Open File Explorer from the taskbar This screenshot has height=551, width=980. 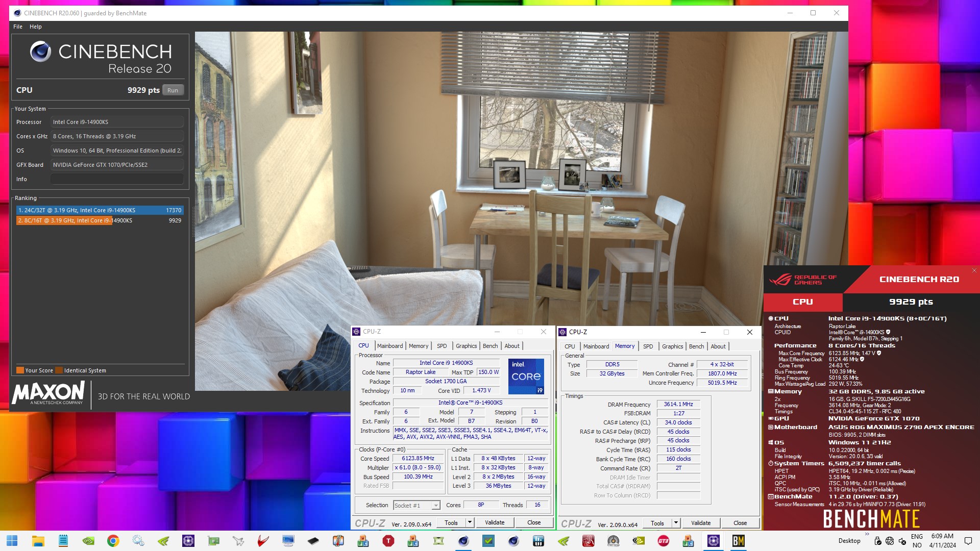(38, 541)
